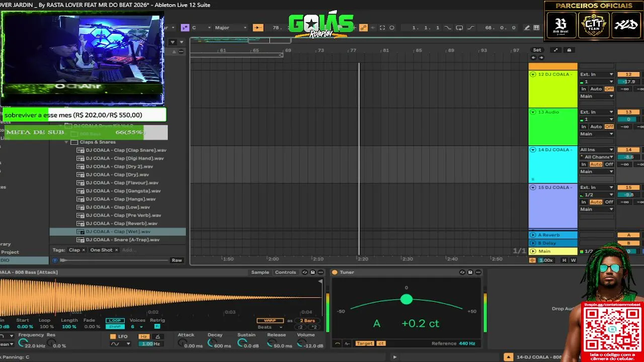Screen dimensions: 644x362
Task: Switch to the Sample tab in Simpler
Action: pyautogui.click(x=260, y=272)
